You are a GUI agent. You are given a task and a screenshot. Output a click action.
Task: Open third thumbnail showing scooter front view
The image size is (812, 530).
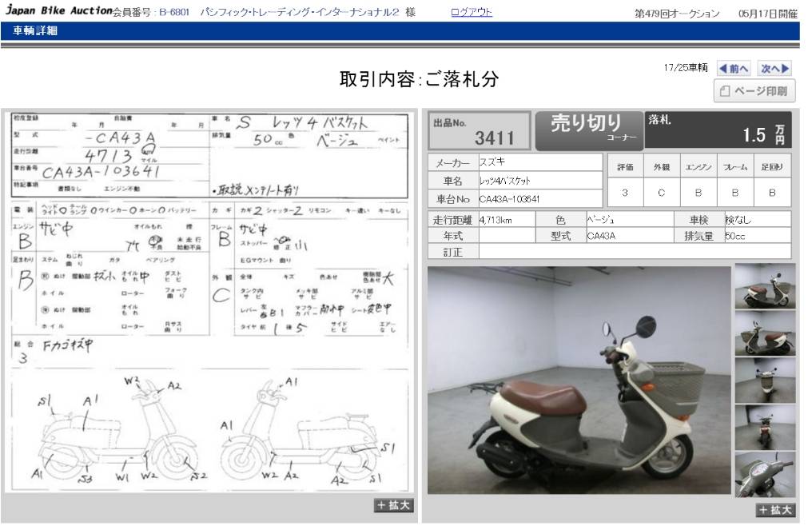[x=765, y=381]
